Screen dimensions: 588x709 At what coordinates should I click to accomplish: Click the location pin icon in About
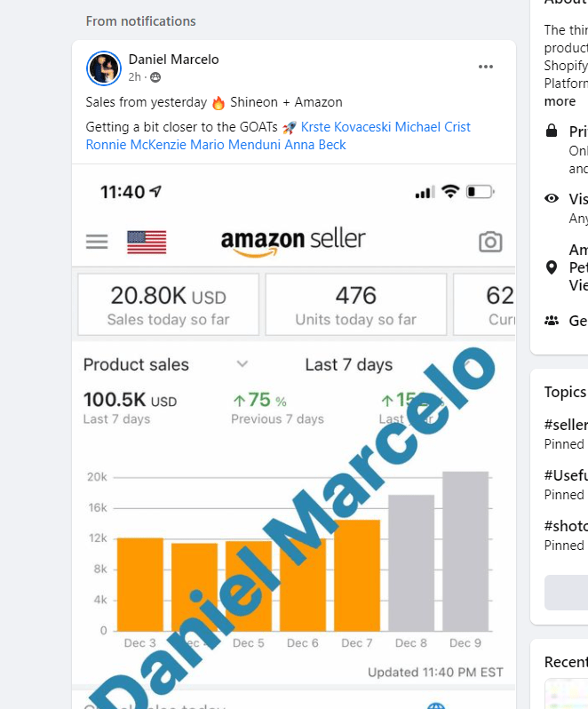click(552, 267)
